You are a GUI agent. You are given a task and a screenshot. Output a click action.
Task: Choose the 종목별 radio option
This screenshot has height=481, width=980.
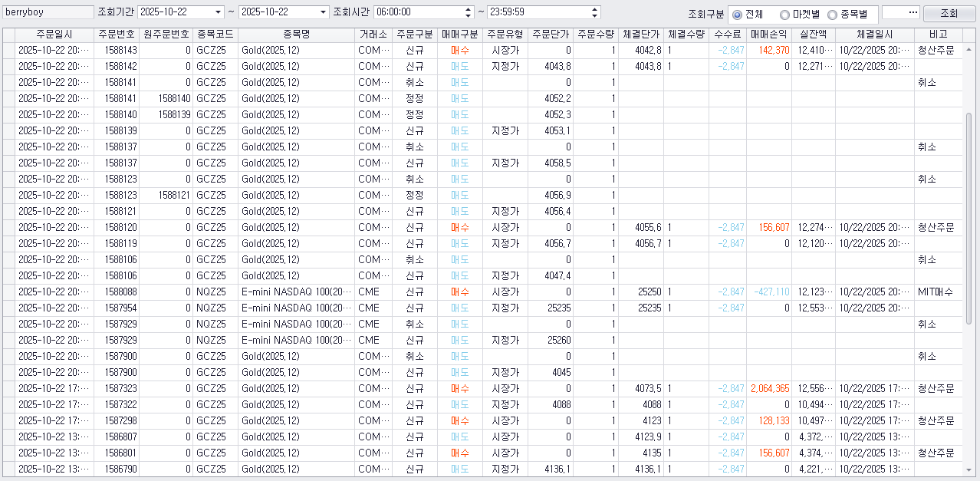(x=832, y=15)
